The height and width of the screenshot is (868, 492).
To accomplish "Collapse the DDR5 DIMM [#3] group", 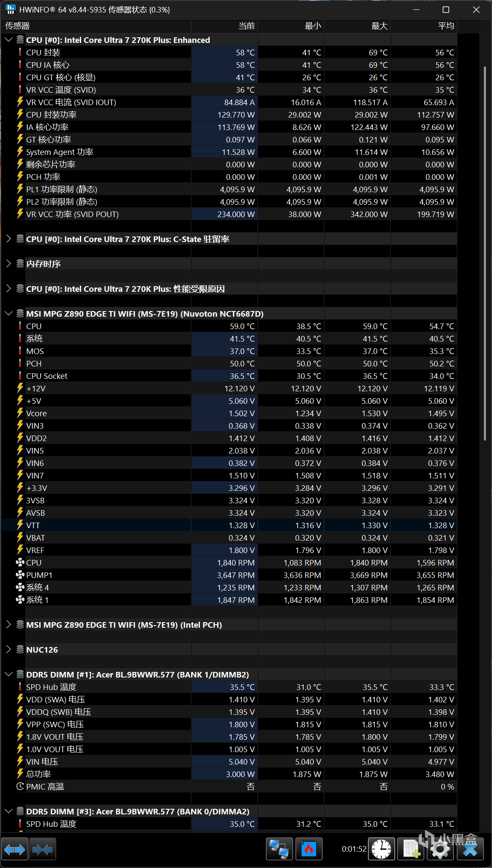I will coord(8,811).
